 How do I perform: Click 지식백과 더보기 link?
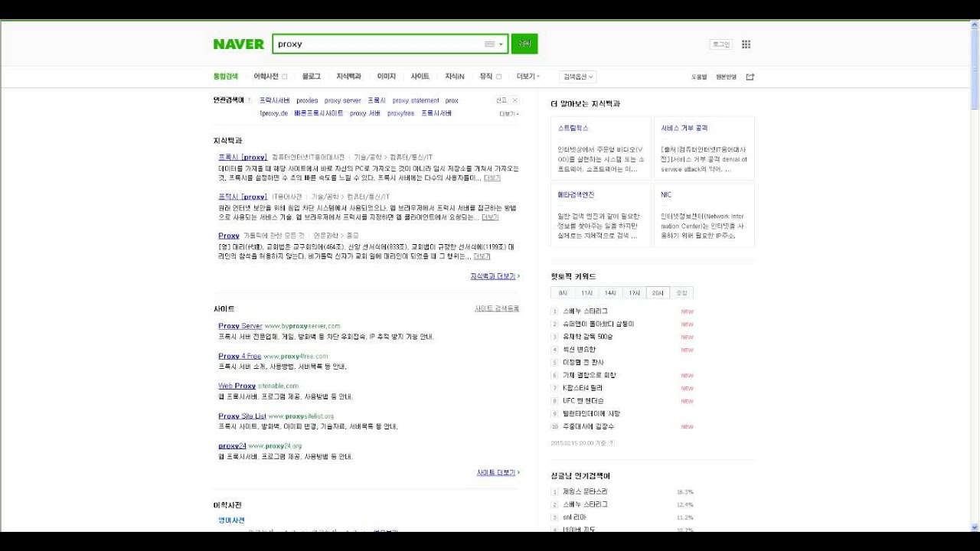tap(495, 276)
